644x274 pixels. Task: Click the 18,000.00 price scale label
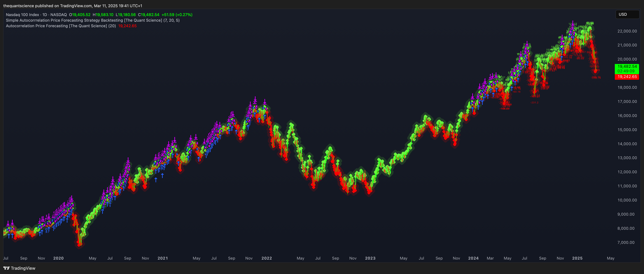coord(627,87)
